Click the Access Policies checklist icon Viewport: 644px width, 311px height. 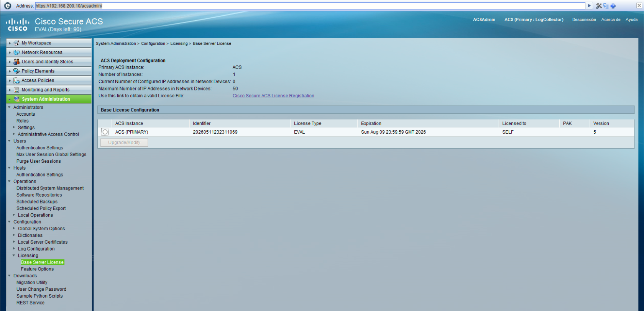point(16,80)
